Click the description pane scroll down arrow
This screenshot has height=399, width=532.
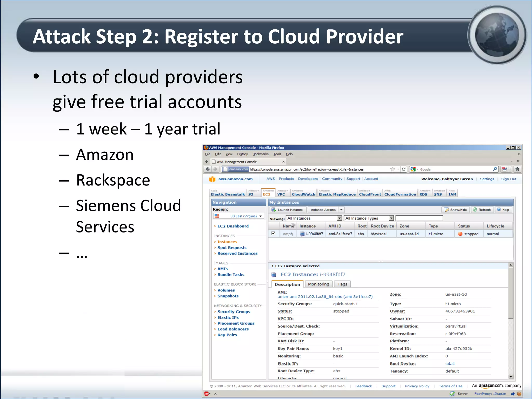coord(511,377)
